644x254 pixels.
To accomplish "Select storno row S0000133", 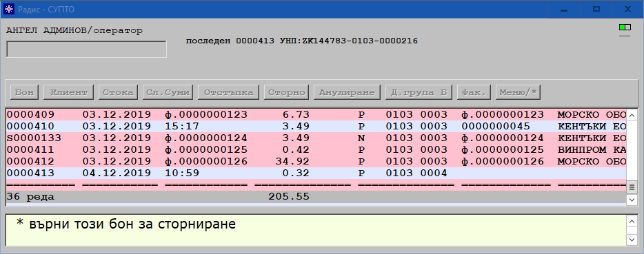I will tap(316, 138).
